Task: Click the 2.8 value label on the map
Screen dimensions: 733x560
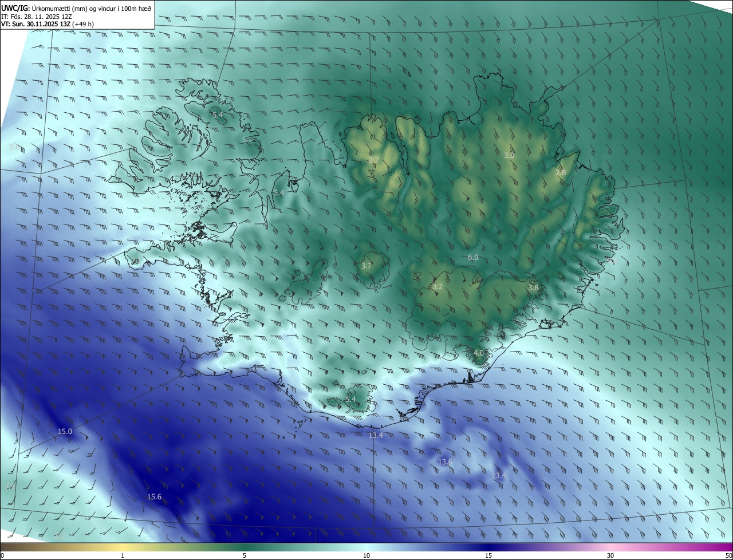Action: click(x=561, y=173)
